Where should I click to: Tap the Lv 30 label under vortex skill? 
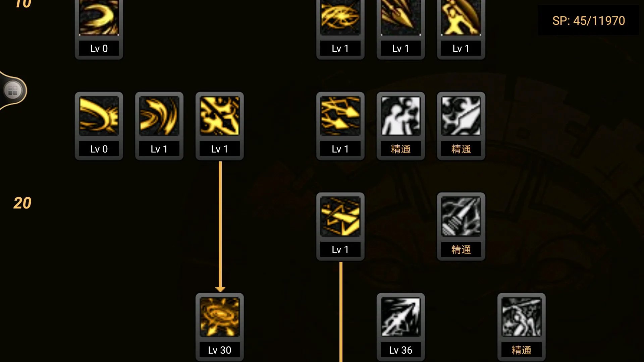pos(220,350)
